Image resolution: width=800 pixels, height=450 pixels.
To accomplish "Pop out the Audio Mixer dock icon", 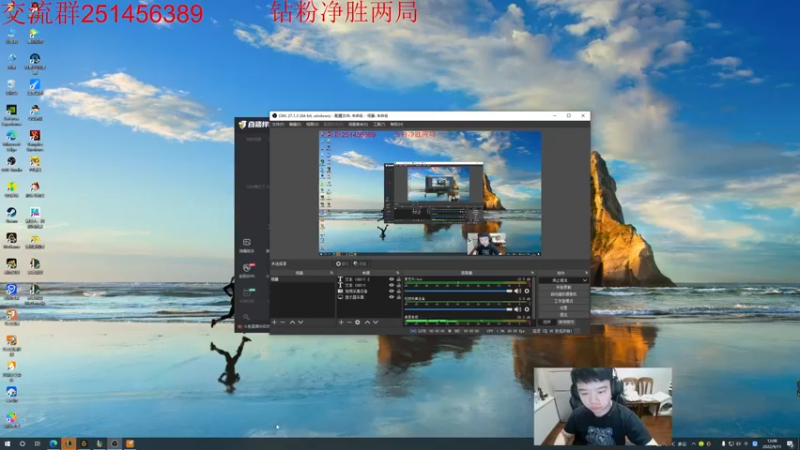I will click(532, 273).
